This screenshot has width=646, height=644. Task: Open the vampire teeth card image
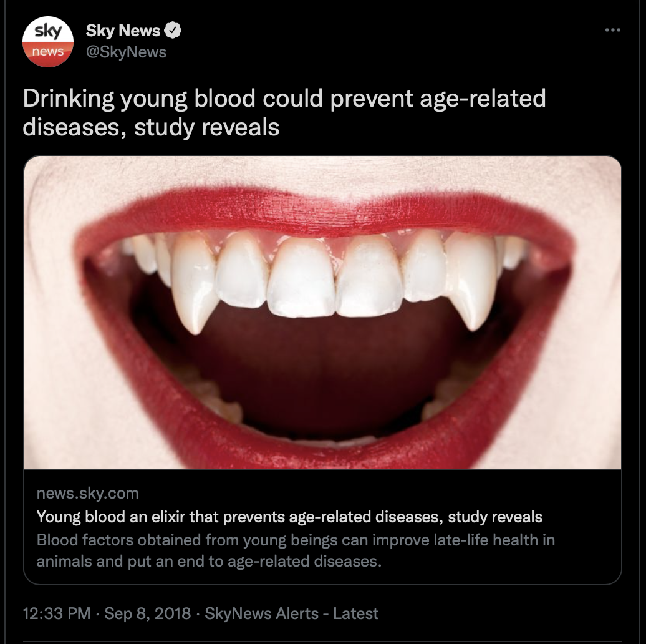coord(322,312)
